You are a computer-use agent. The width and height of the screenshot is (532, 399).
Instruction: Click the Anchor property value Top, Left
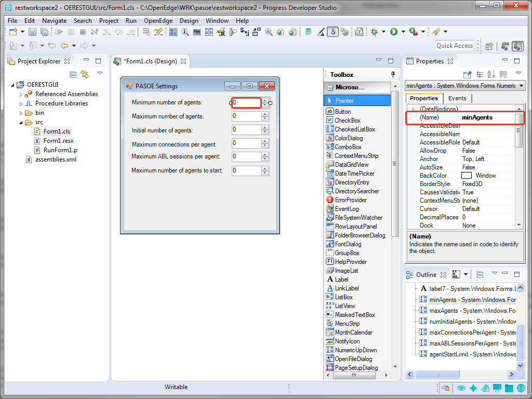coord(473,159)
